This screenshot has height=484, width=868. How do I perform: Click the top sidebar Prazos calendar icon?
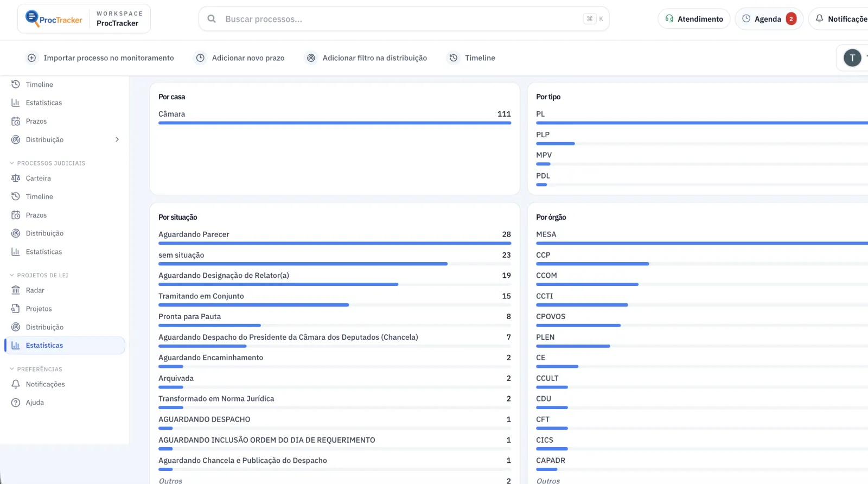[16, 122]
